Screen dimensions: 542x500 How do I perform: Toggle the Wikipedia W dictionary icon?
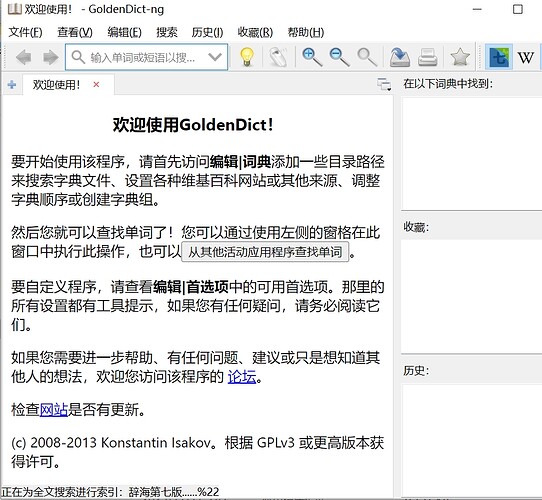pyautogui.click(x=525, y=57)
